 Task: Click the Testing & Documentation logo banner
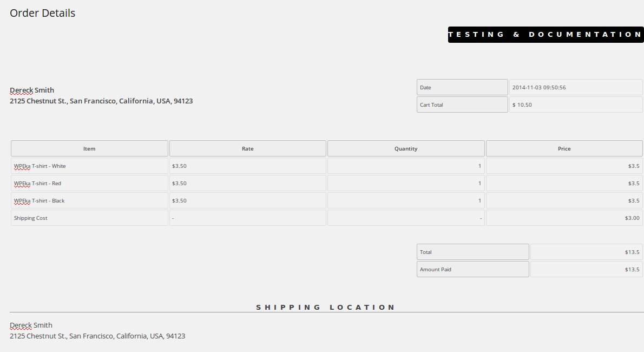(546, 35)
